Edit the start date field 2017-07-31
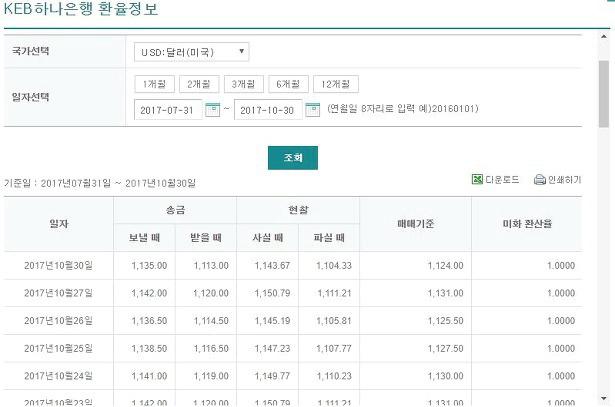The image size is (615, 407). [168, 110]
